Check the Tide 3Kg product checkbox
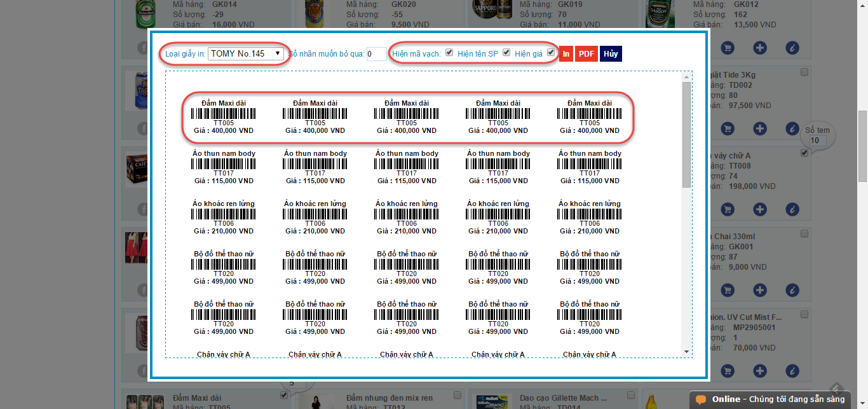This screenshot has height=409, width=868. click(804, 73)
